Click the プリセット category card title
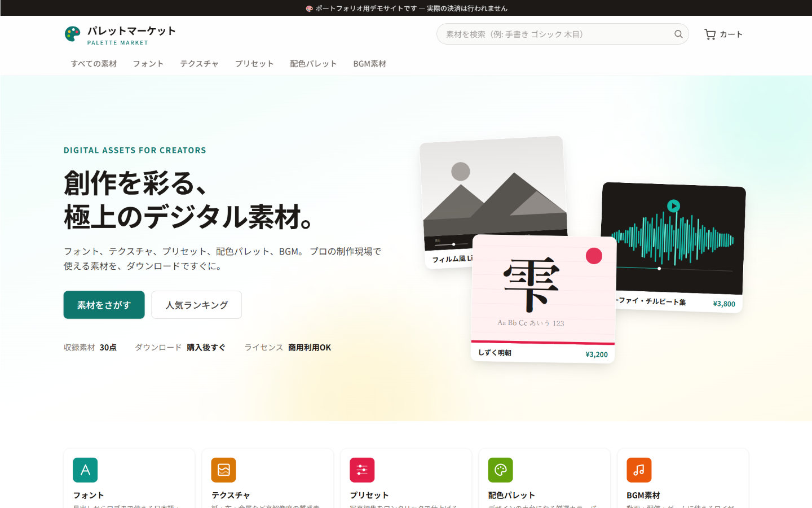This screenshot has height=508, width=812. pos(369,495)
